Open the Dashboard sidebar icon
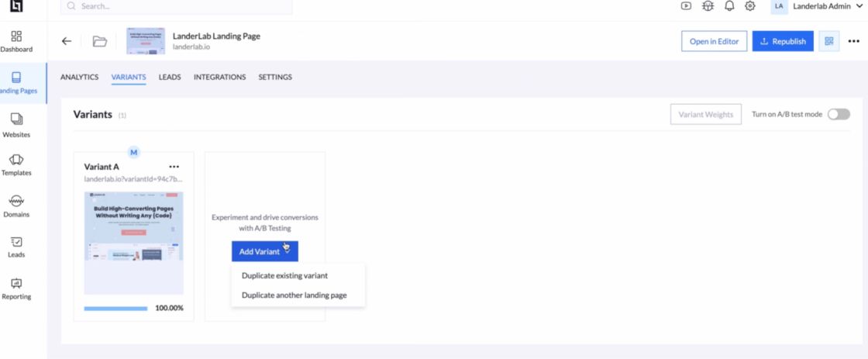Image resolution: width=868 pixels, height=359 pixels. [16, 36]
